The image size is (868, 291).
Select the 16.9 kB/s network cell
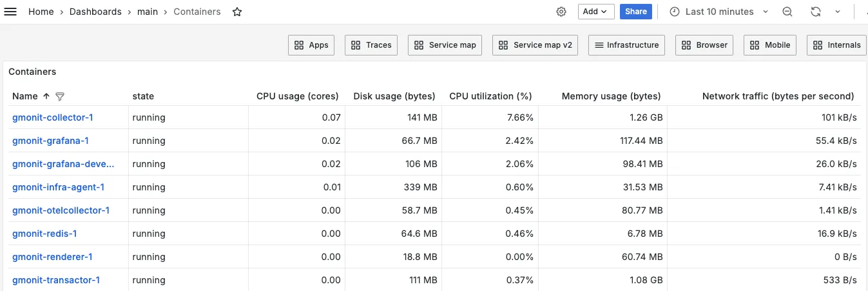pyautogui.click(x=764, y=234)
